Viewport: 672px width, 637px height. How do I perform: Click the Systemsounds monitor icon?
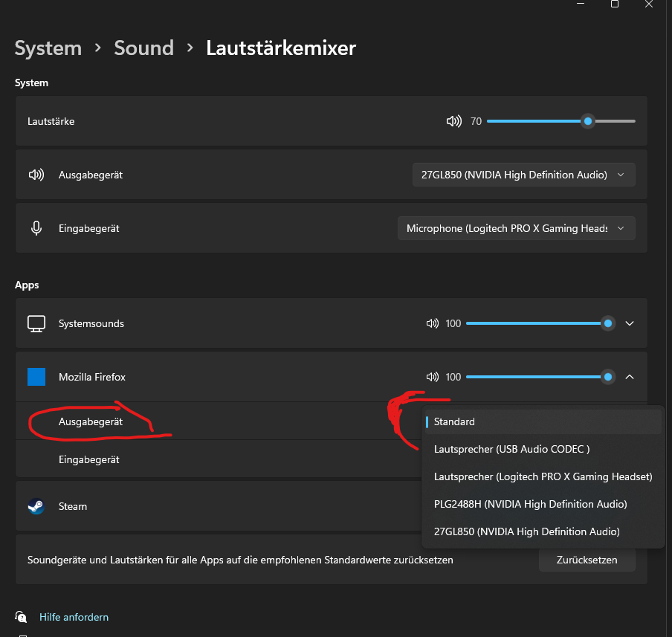pyautogui.click(x=36, y=323)
